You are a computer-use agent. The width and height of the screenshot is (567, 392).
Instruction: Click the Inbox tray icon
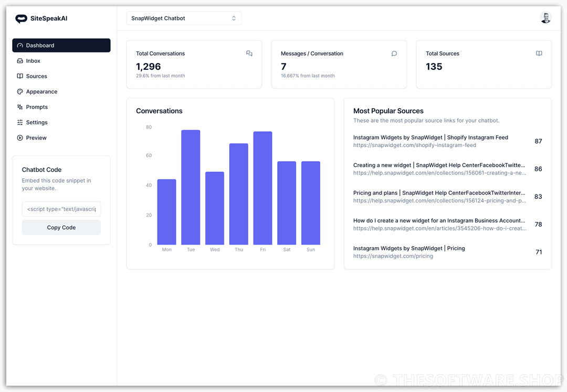pyautogui.click(x=20, y=61)
